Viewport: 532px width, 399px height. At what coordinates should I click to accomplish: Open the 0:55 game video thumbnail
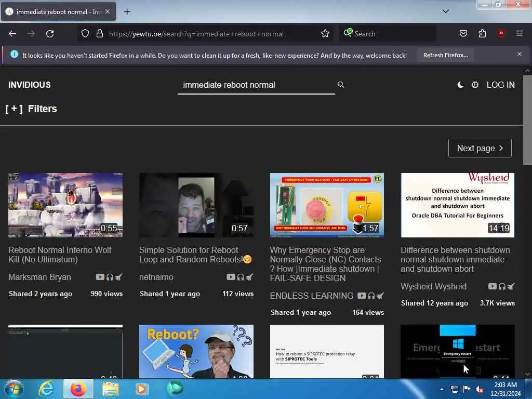65,205
